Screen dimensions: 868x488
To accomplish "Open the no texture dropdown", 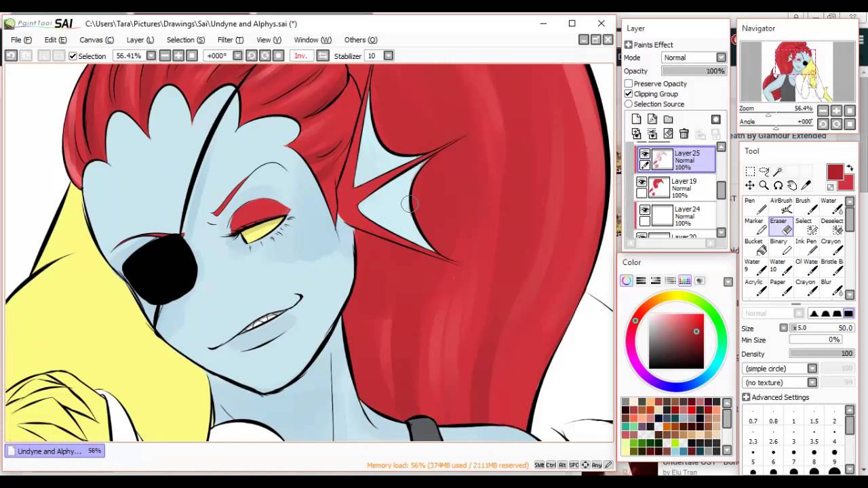I will tap(781, 382).
